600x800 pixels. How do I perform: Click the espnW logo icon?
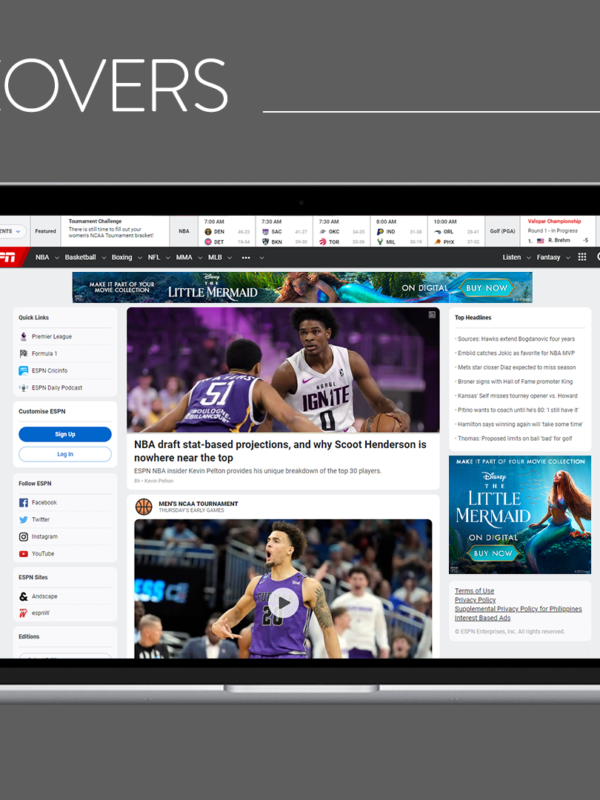(23, 613)
